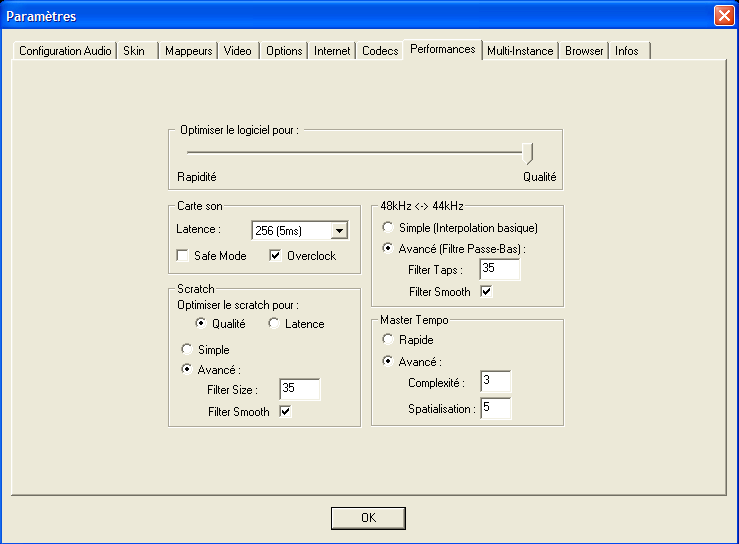Open the Latence dropdown list

click(x=339, y=231)
